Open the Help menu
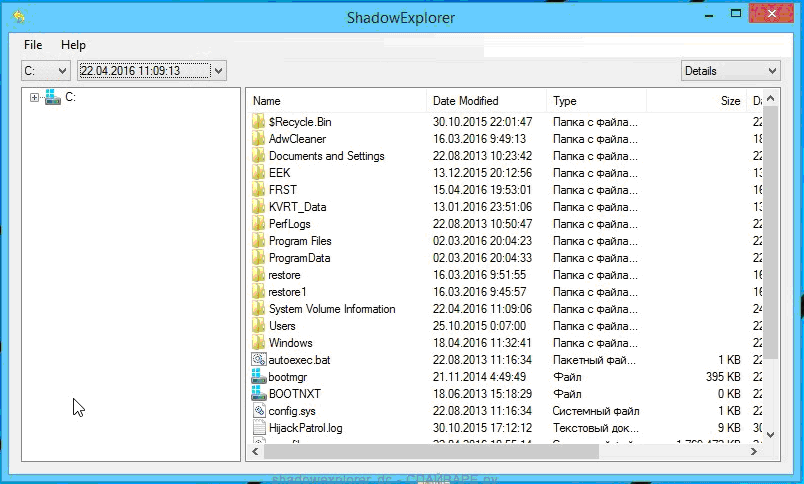 (x=73, y=45)
